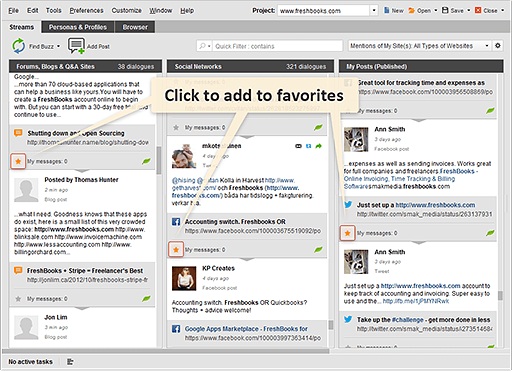Click the task list icon in the status bar
The height and width of the screenshot is (372, 512).
click(70, 362)
